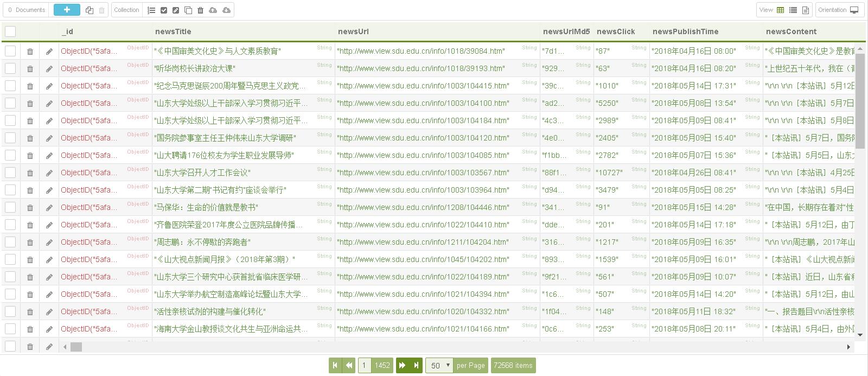Add a new document with the plus button
868x376 pixels.
coord(67,10)
